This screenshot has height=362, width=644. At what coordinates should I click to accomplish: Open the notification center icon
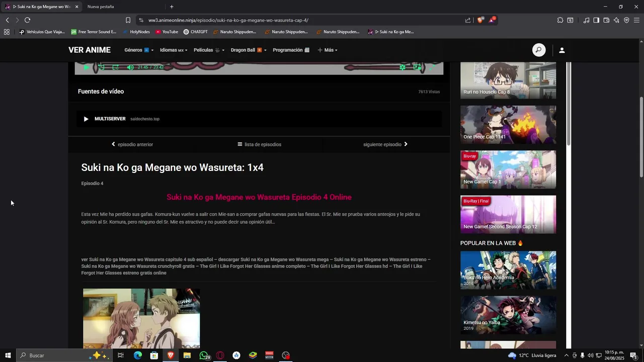633,355
